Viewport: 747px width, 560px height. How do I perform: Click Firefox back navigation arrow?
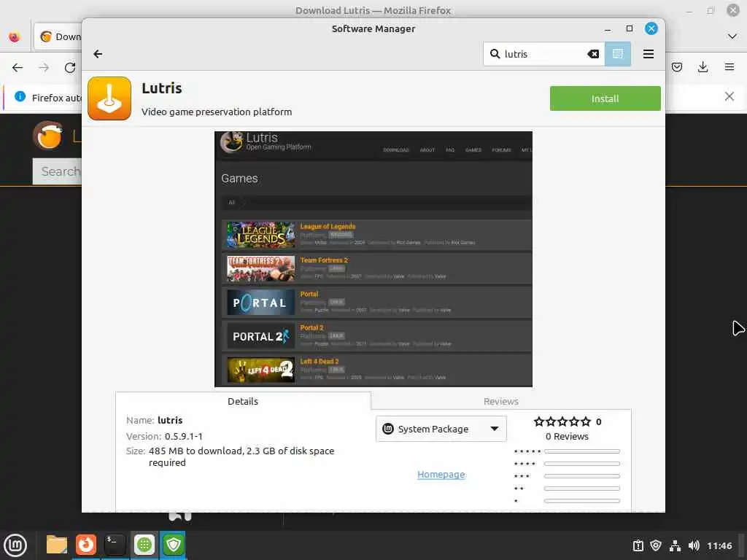click(x=18, y=68)
